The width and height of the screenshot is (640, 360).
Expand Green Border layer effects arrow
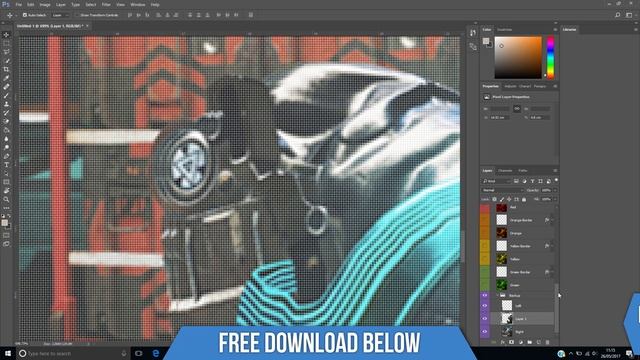[552, 272]
